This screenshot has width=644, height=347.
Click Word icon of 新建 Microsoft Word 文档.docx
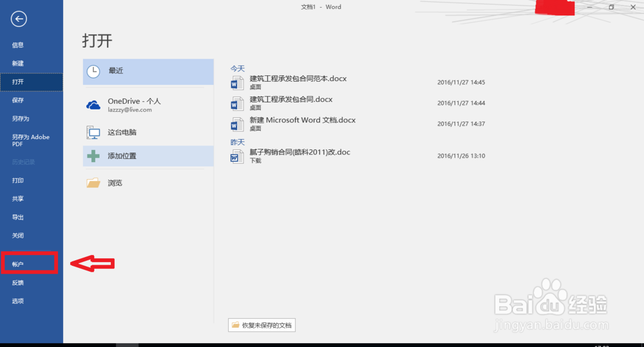tap(237, 124)
